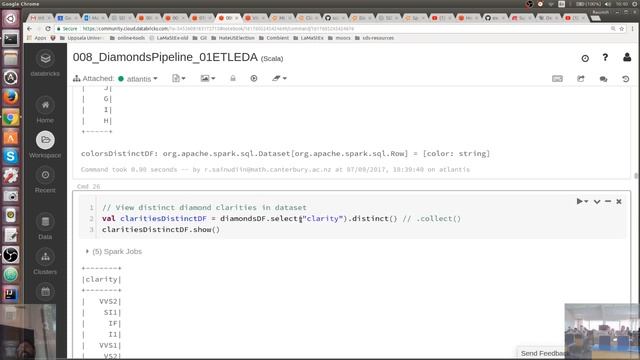640x360 pixels.
Task: Click the lock permissions icon
Action: click(x=233, y=78)
